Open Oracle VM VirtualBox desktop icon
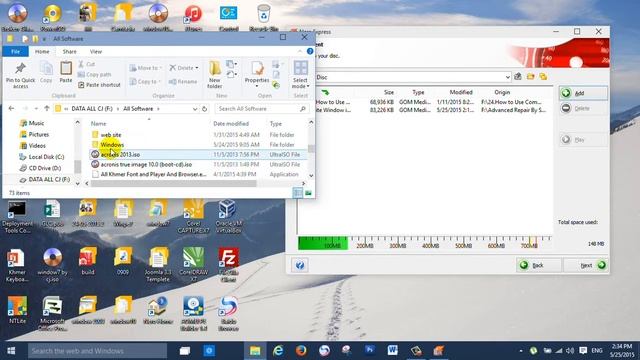 tap(229, 216)
